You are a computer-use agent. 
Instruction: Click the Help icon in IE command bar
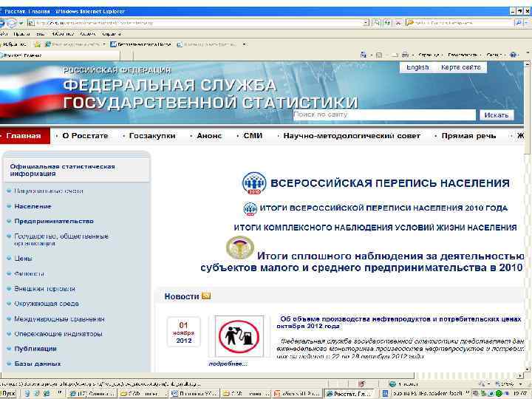click(514, 55)
